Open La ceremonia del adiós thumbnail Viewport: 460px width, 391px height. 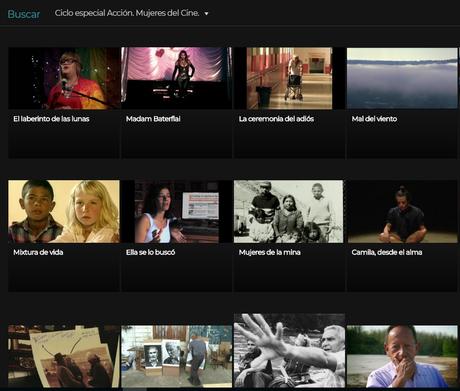click(289, 78)
